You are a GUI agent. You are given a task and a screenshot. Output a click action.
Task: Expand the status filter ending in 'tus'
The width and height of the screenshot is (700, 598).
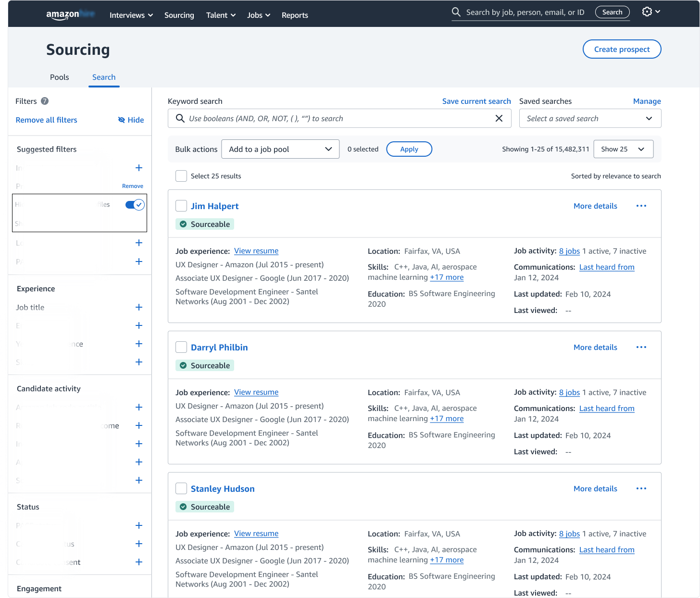[139, 544]
